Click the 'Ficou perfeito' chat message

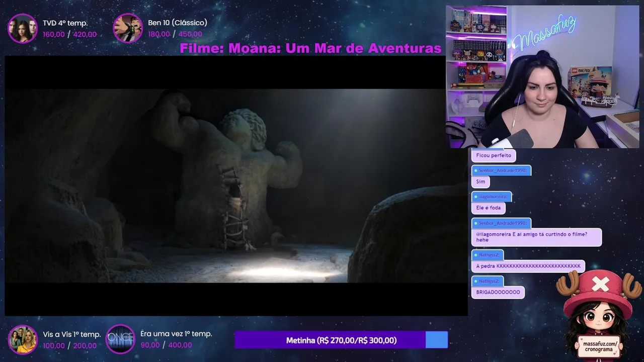(x=493, y=155)
